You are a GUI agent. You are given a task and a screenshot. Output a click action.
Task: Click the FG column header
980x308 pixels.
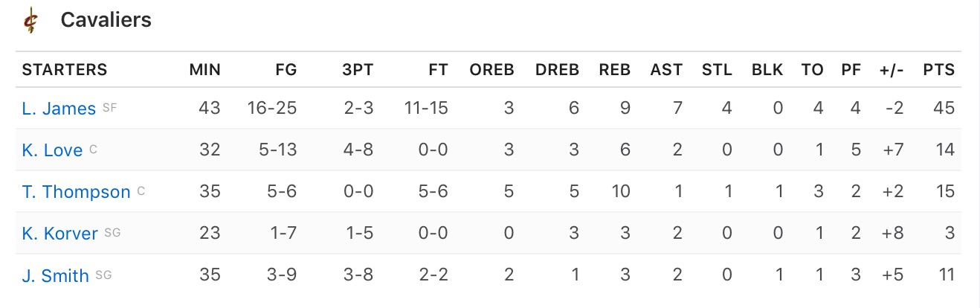pyautogui.click(x=286, y=70)
